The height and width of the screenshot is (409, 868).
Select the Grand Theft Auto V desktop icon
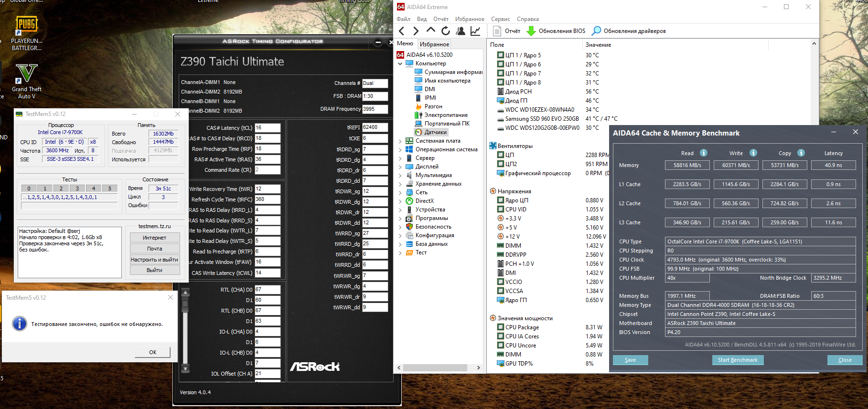(27, 81)
